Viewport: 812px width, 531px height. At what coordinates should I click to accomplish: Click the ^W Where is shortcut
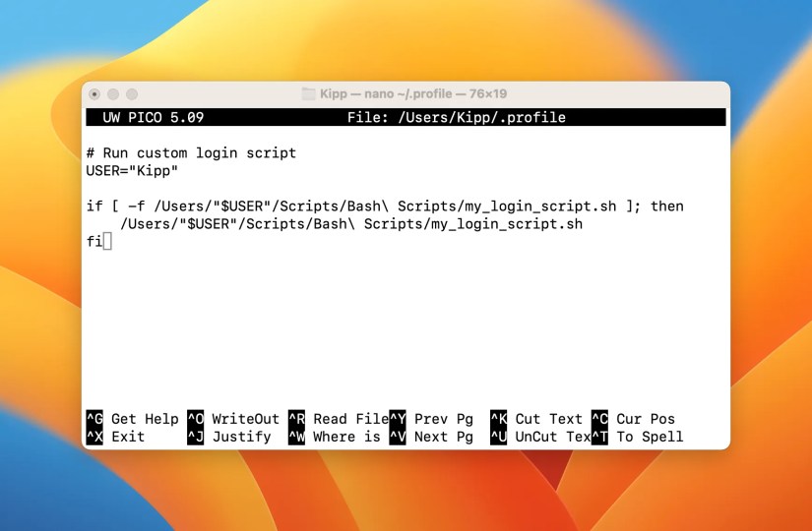(x=335, y=437)
